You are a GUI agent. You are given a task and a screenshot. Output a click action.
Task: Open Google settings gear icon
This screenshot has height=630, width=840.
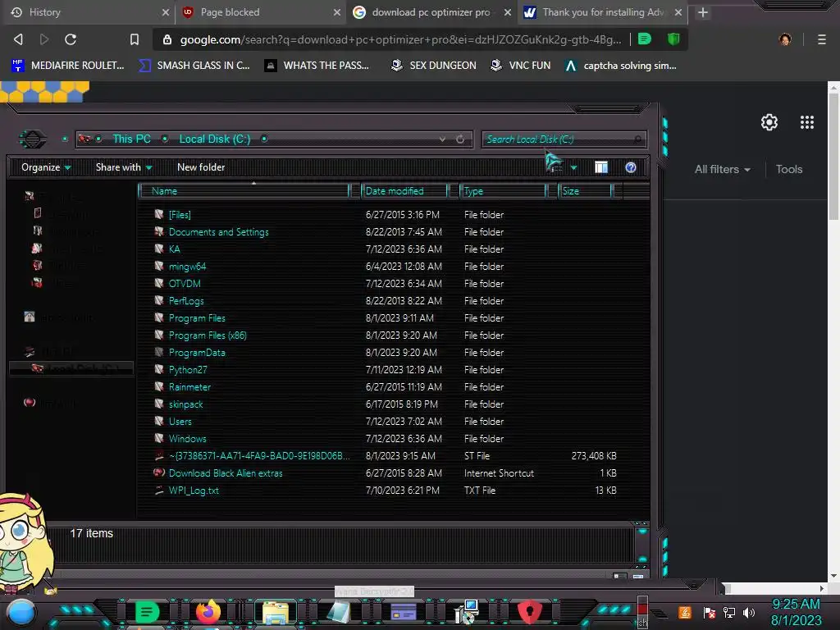(x=769, y=122)
